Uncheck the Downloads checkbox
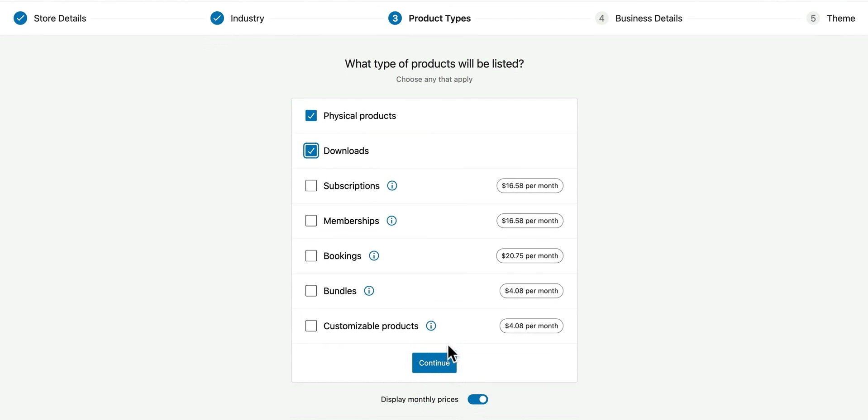The height and width of the screenshot is (420, 868). (311, 151)
